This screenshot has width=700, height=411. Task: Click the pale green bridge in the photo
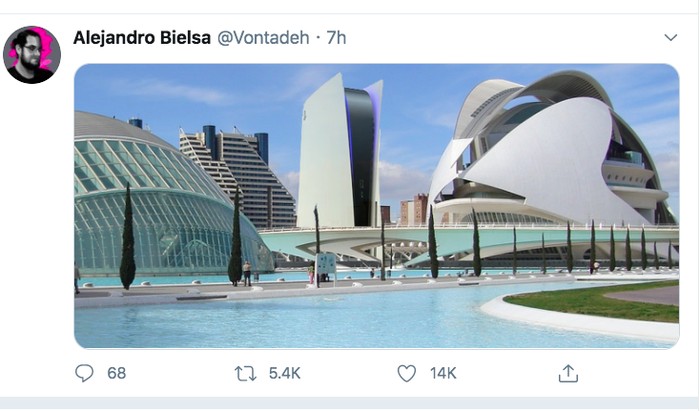click(469, 243)
